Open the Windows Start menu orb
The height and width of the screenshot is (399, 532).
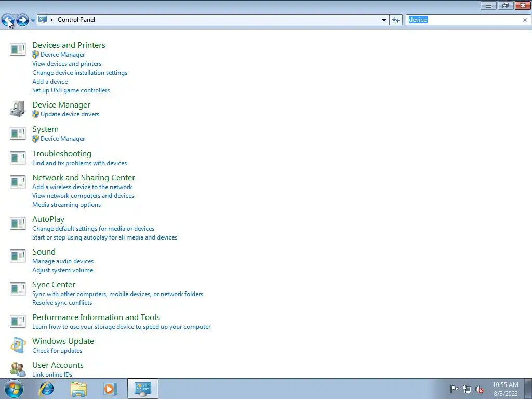click(x=14, y=389)
